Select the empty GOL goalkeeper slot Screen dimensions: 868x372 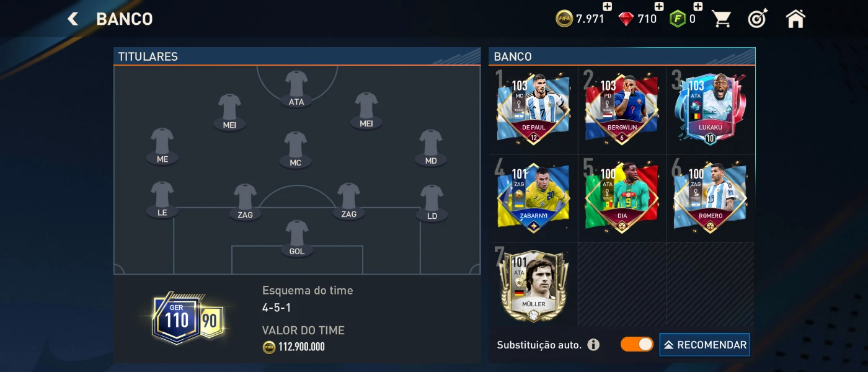[296, 238]
